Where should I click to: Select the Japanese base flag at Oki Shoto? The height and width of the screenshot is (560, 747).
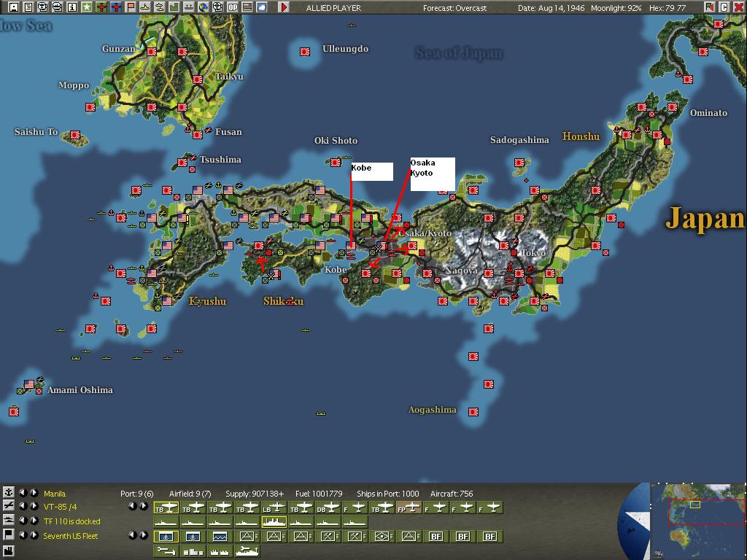(336, 163)
